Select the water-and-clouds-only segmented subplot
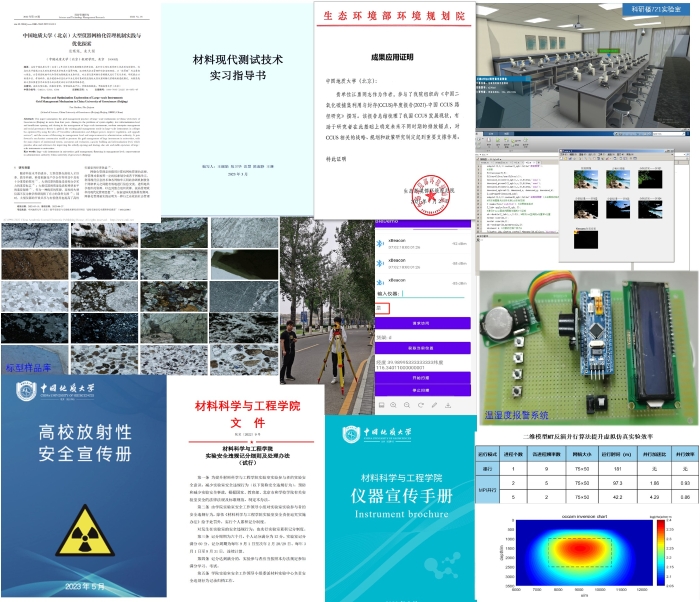700x602 pixels. coord(650,209)
